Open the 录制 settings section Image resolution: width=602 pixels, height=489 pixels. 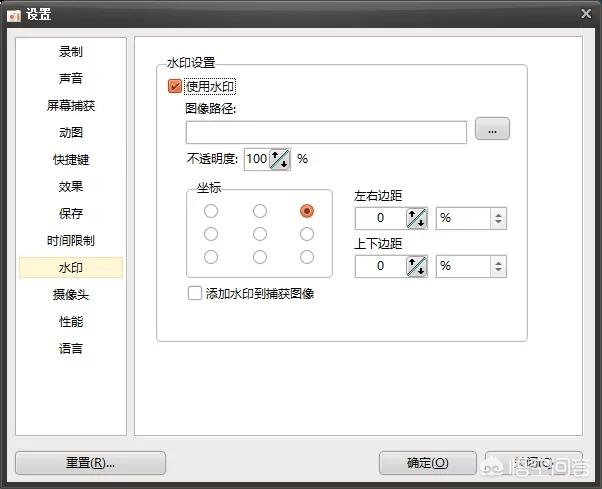pos(71,52)
